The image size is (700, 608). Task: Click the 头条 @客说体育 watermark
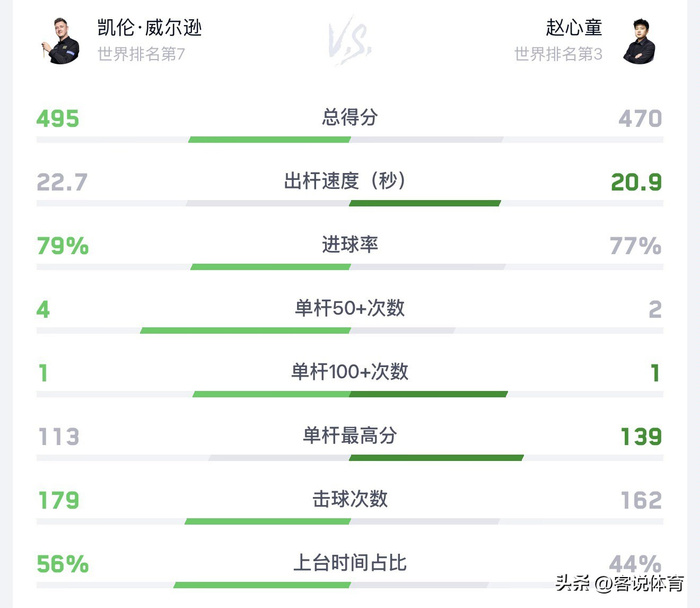click(620, 583)
